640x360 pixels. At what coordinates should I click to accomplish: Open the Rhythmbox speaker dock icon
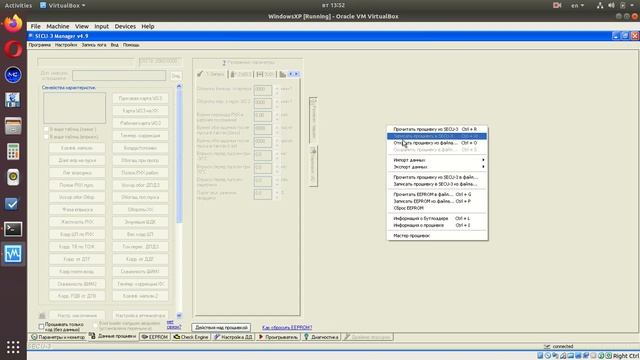coord(13,177)
